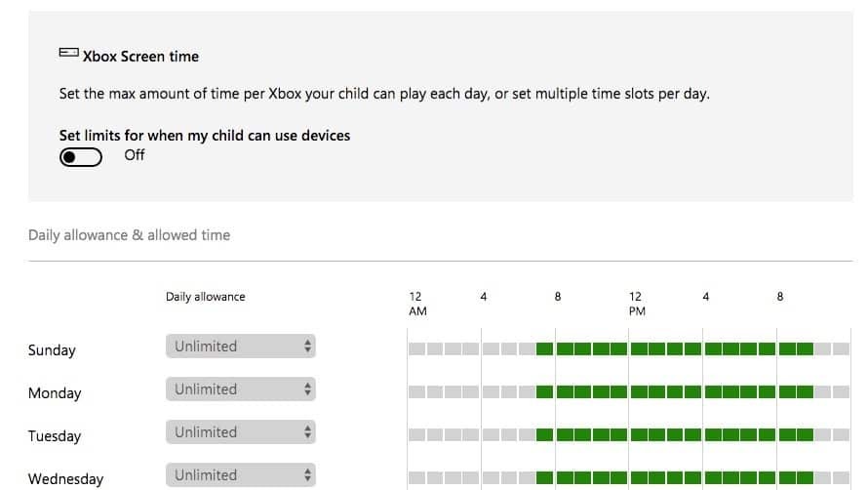This screenshot has width=868, height=490.
Task: Click the Daily allowance & allowed time heading
Action: [129, 235]
